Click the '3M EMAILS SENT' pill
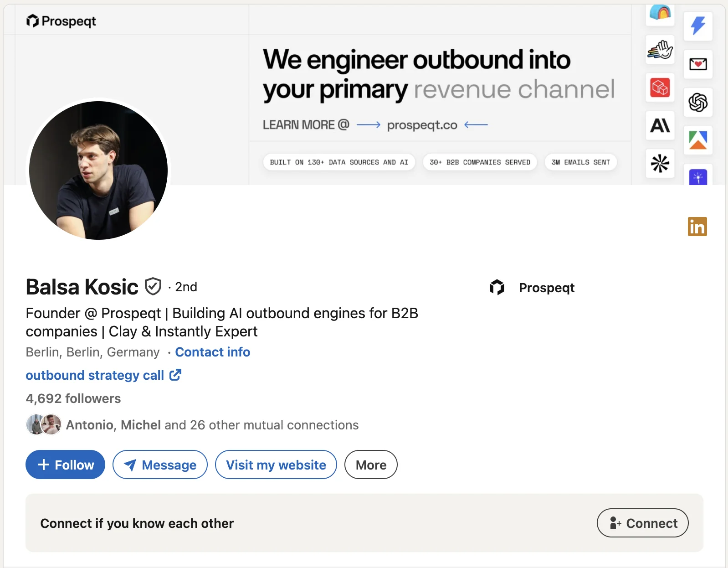Viewport: 728px width, 568px height. (580, 162)
